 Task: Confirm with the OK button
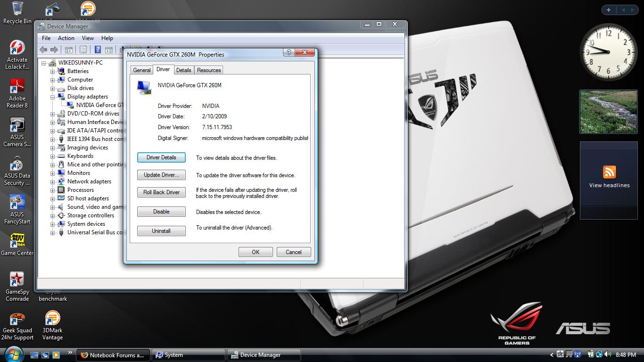tap(256, 252)
